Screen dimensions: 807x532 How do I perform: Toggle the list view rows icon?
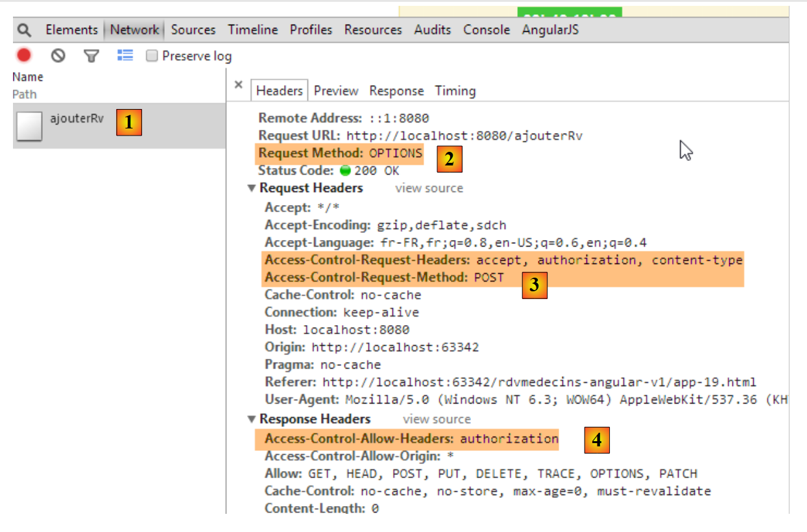[x=125, y=56]
